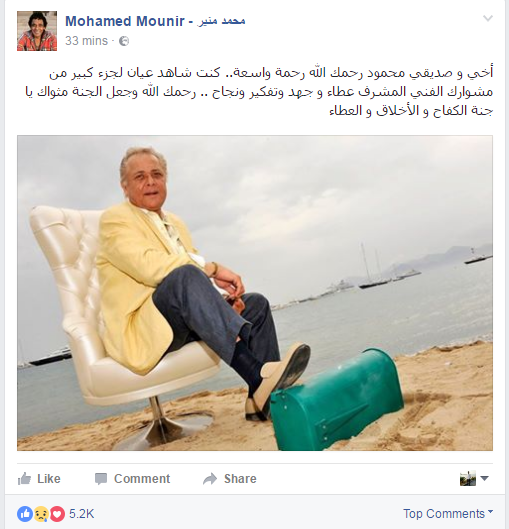Click the small profile thumbnail beside Share

[x=468, y=478]
